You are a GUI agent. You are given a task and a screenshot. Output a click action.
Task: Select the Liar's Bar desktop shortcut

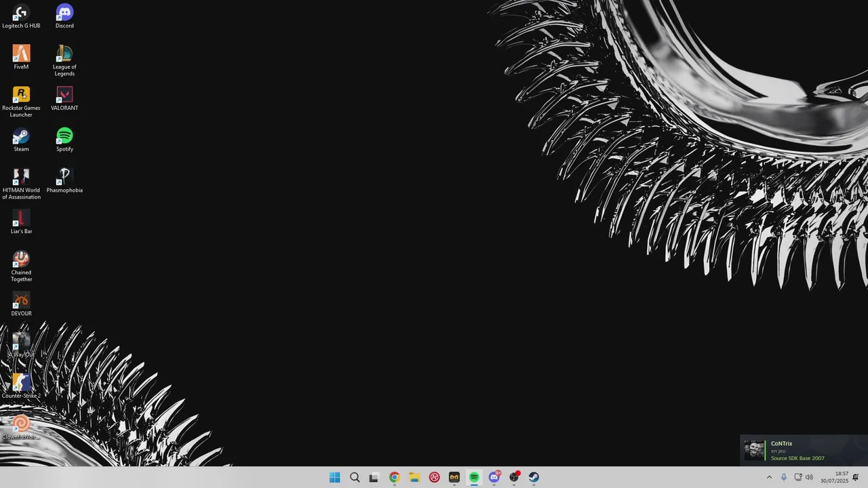(21, 222)
